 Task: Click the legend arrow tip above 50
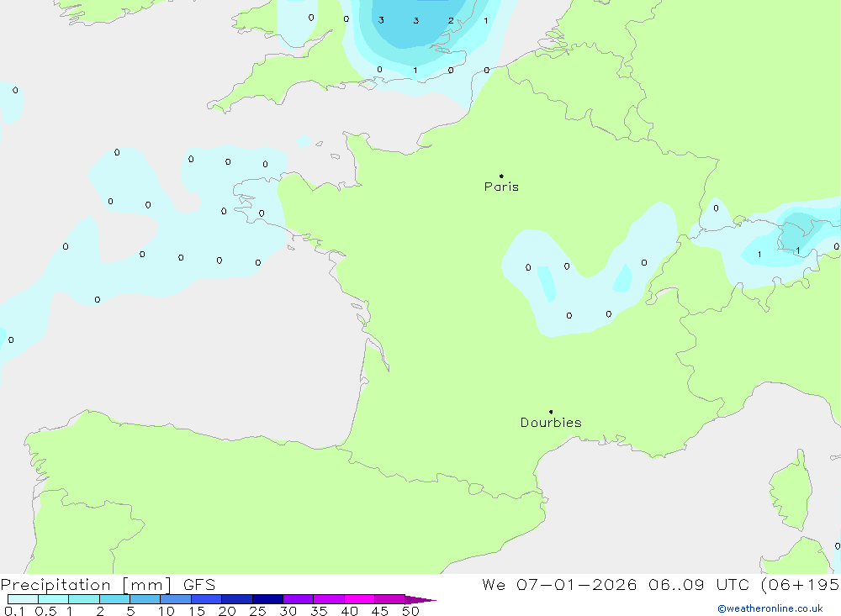tap(420, 600)
